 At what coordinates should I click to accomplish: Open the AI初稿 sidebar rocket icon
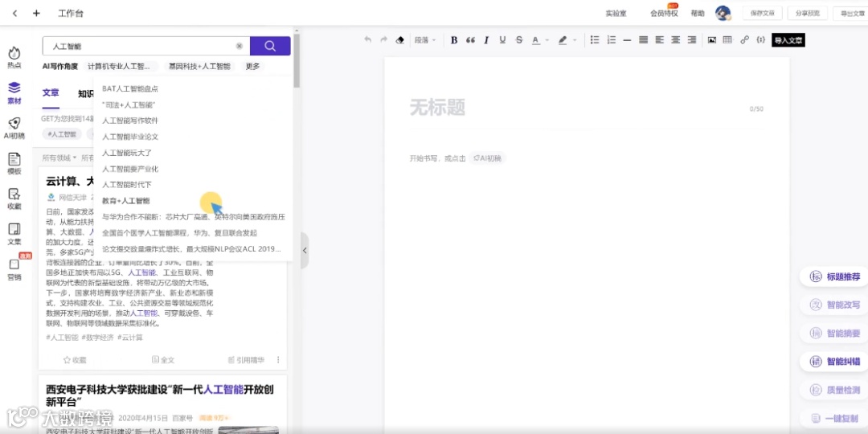coord(14,129)
